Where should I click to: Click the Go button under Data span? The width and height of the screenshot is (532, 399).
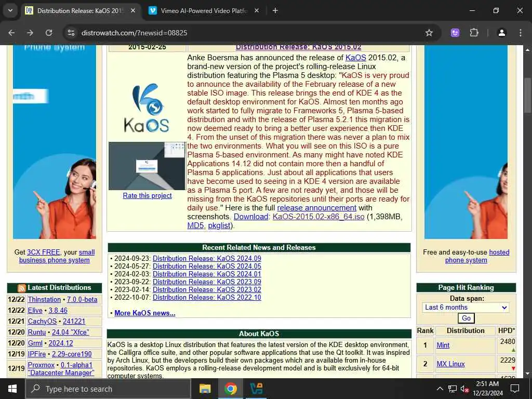point(466,318)
